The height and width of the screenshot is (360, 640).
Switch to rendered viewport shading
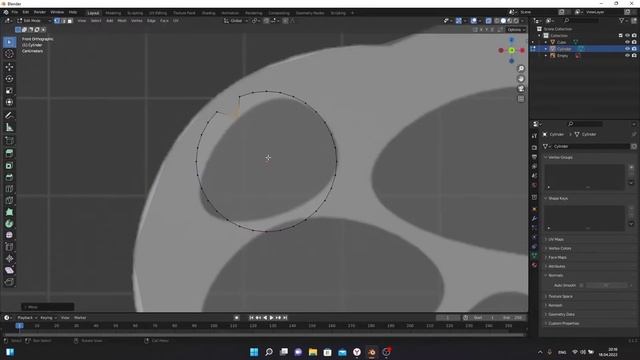tap(516, 20)
